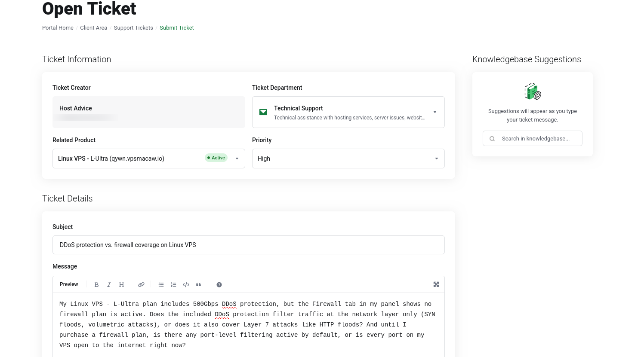Click the knowledgebase search magnifier icon
The image size is (644, 357).
click(492, 139)
